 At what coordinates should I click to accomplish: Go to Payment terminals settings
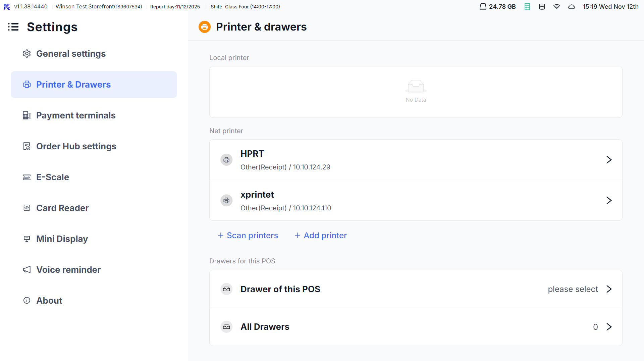(x=76, y=115)
